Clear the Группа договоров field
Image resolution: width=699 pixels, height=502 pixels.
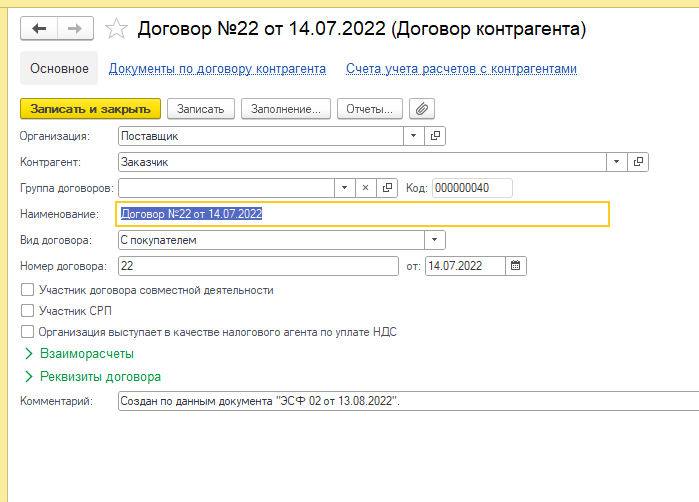pos(364,188)
